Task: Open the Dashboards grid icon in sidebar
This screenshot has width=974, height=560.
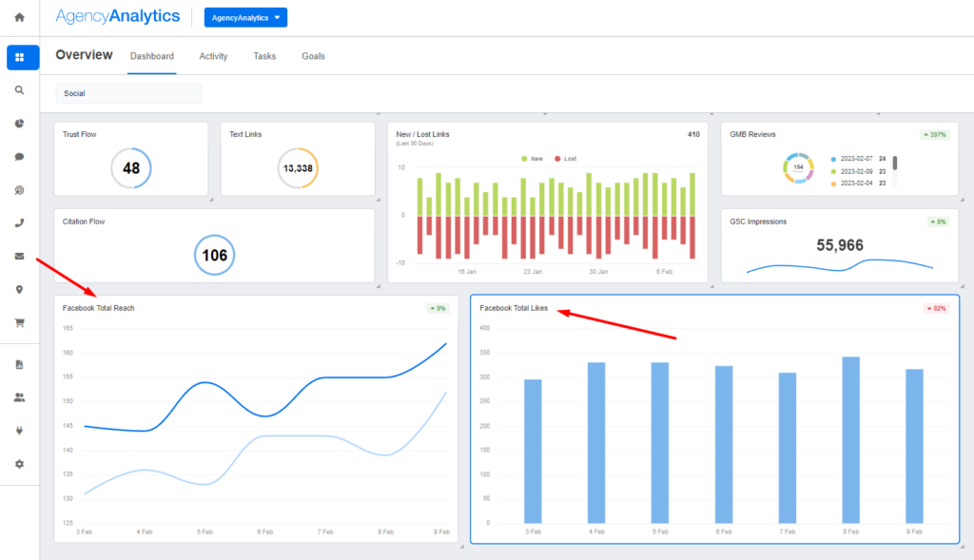Action: [x=19, y=57]
